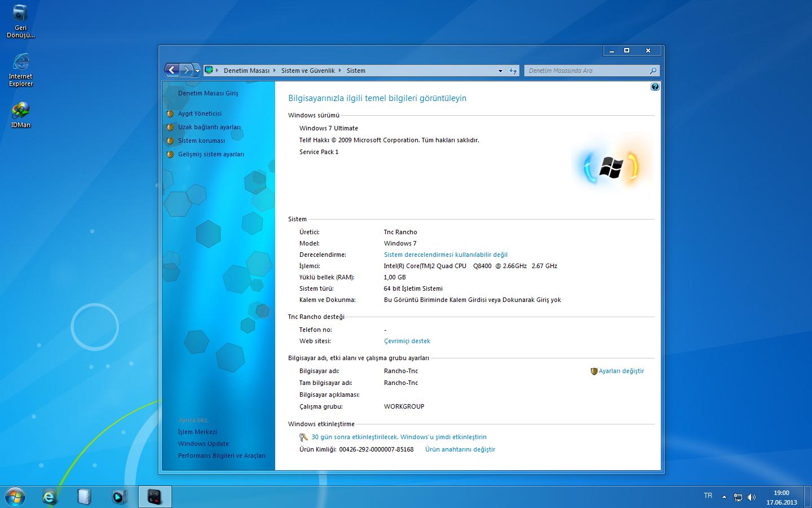Select the Geri Dönüşüm recycle bin icon

[x=20, y=21]
